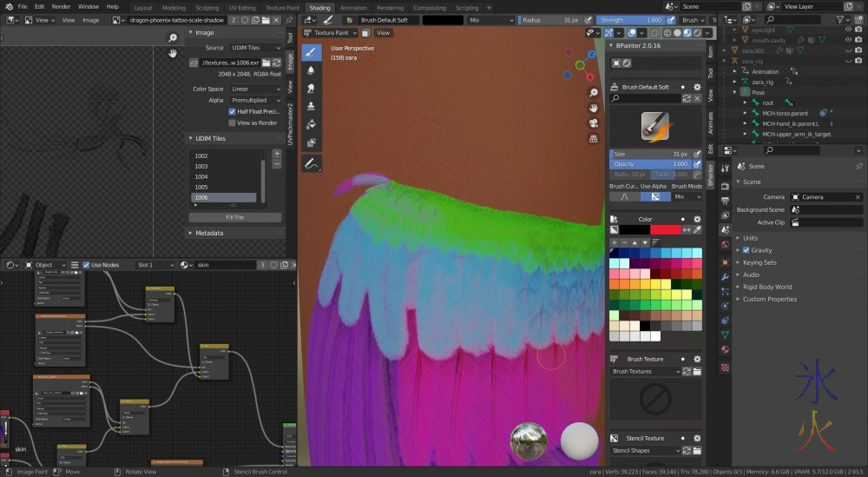Switch to the Shading workspace tab
Viewport: 868px width, 477px height.
(319, 8)
